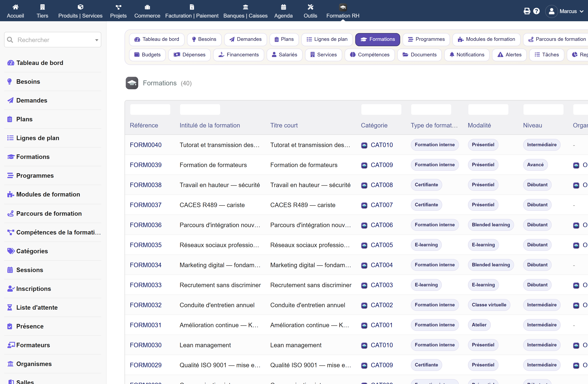The image size is (588, 384).
Task: Focus the Rechercher search field
Action: pyautogui.click(x=53, y=40)
